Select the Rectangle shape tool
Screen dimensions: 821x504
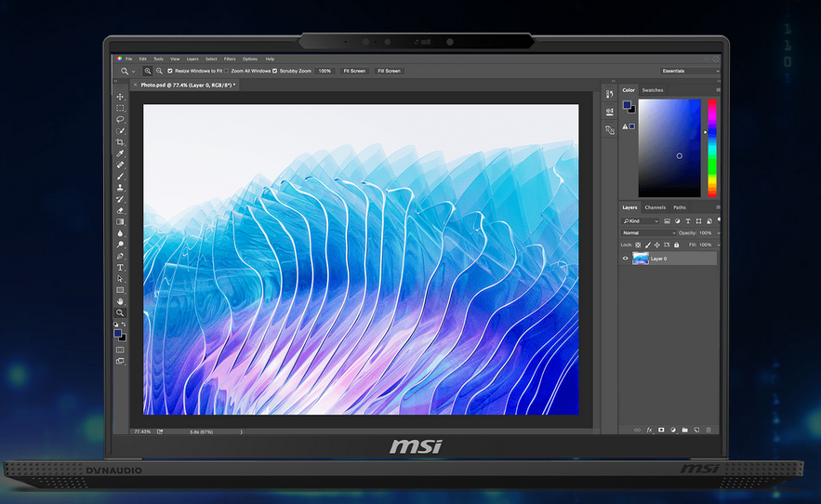point(120,290)
